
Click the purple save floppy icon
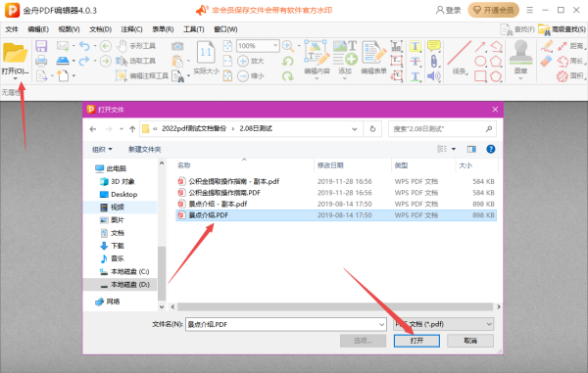[x=41, y=46]
